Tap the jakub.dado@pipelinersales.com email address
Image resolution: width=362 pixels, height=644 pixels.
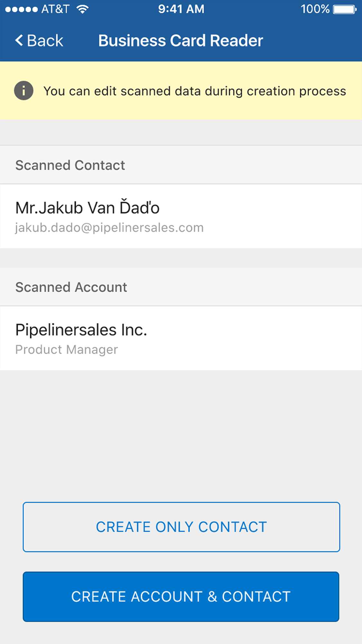click(109, 228)
